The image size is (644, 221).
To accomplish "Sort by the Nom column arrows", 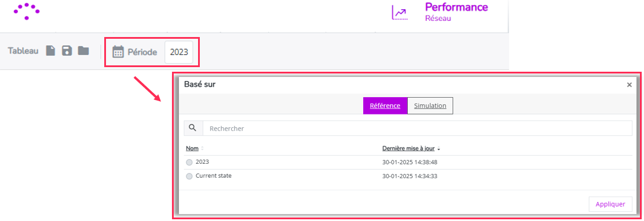I will [x=202, y=149].
